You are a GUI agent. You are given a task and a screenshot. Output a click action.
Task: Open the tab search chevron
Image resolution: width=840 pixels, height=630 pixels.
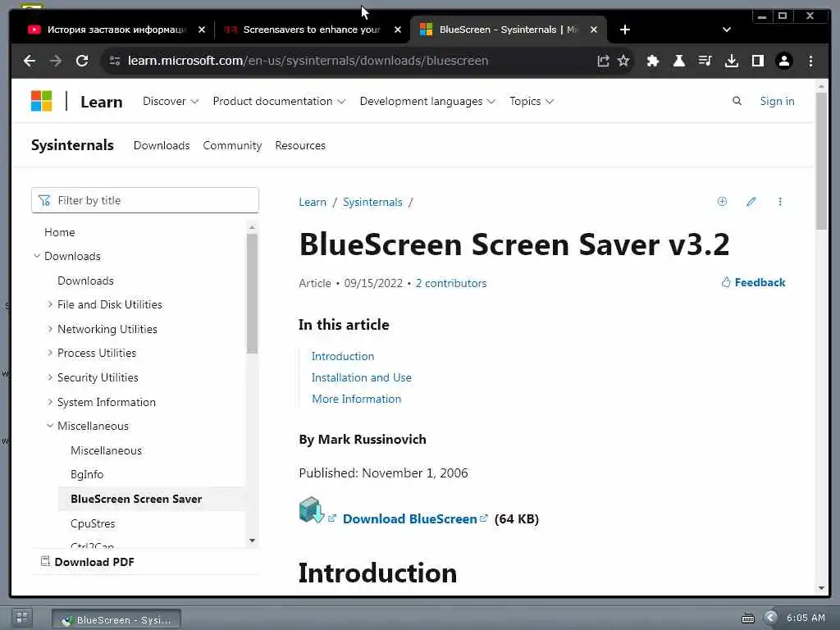(727, 30)
